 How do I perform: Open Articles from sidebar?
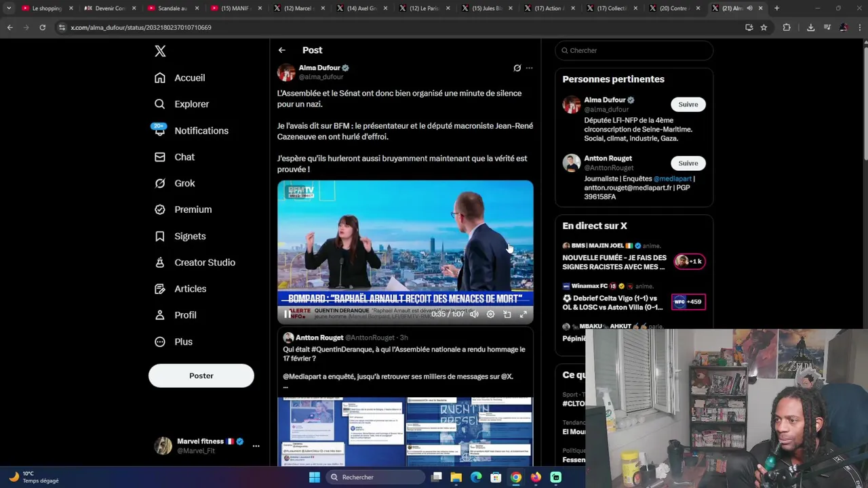[180, 289]
